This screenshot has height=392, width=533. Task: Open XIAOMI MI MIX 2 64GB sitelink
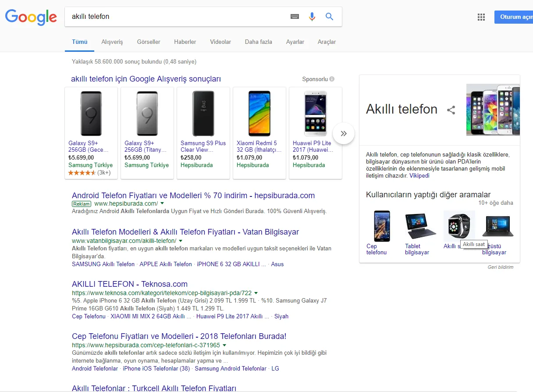[x=151, y=316]
